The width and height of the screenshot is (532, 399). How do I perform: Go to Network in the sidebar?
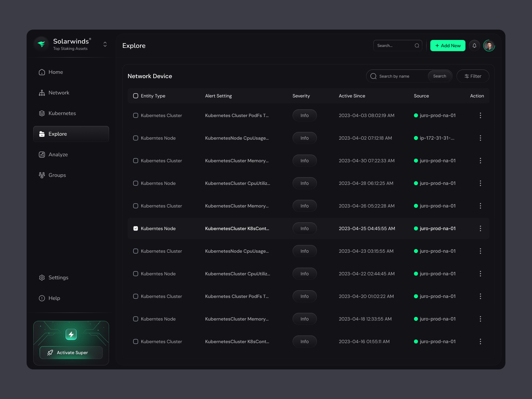(71, 93)
